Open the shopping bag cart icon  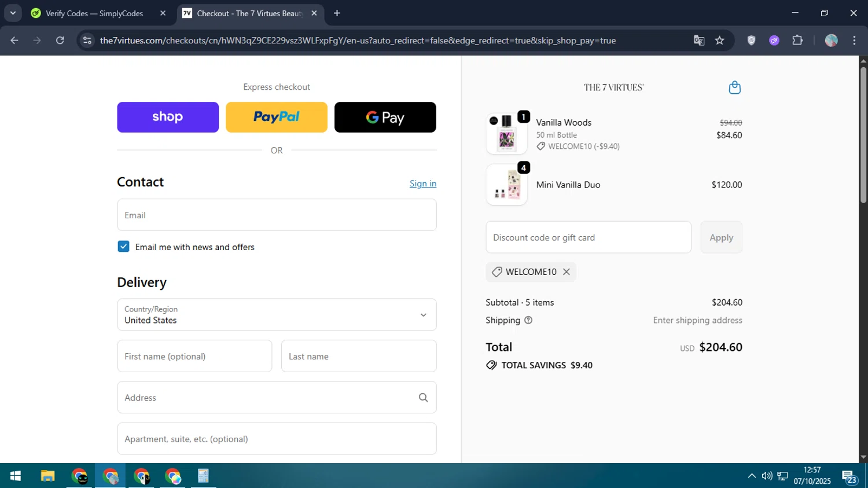(x=734, y=87)
